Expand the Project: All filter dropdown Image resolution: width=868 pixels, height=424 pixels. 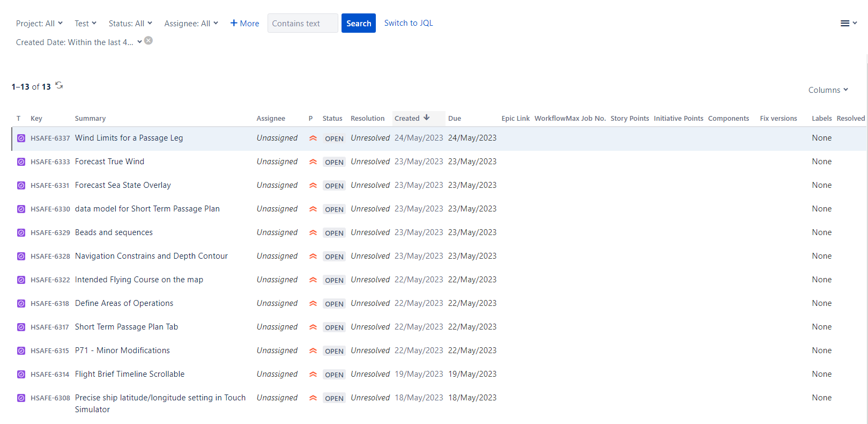coord(39,23)
